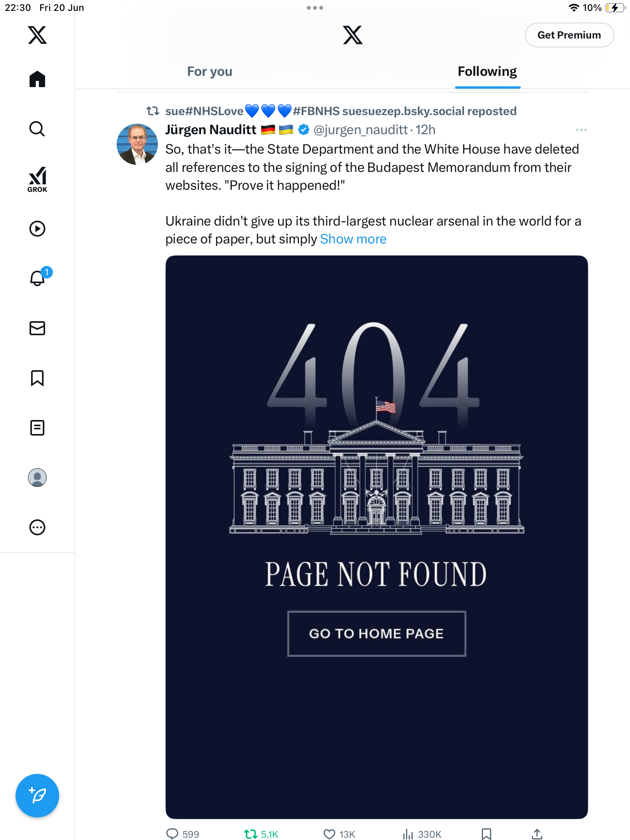
Task: Open Bookmarks in the sidebar
Action: 37,378
